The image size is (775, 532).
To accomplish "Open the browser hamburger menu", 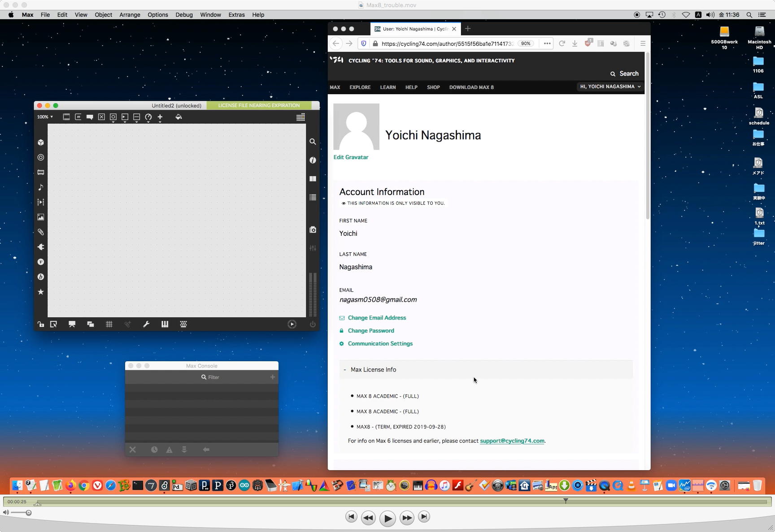I will tap(643, 43).
